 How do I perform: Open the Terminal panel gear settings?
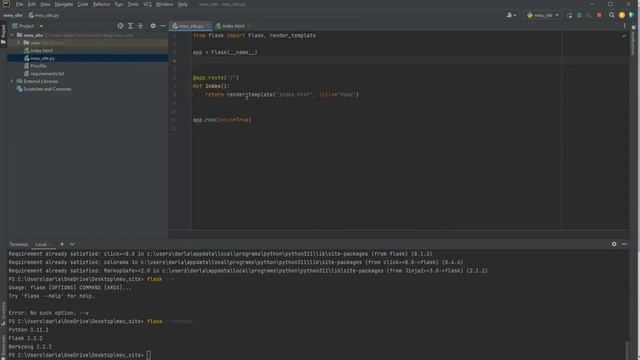point(614,244)
